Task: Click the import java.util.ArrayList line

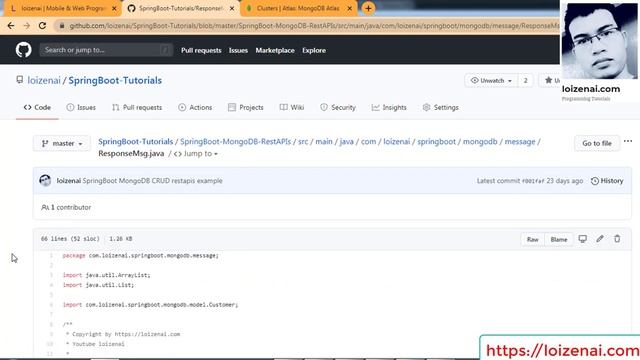Action: 107,275
